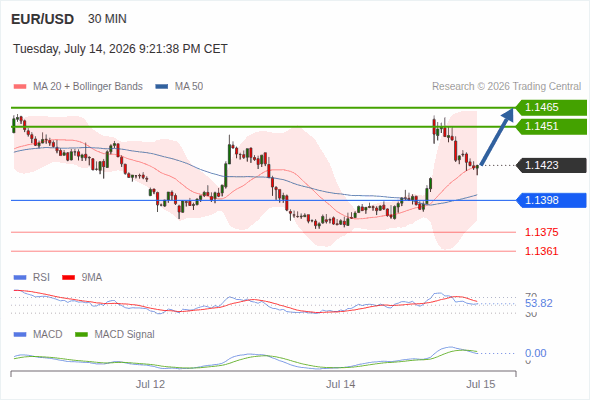This screenshot has height=400, width=590.
Task: Click the Research Trading Central copyright text
Action: coord(506,87)
